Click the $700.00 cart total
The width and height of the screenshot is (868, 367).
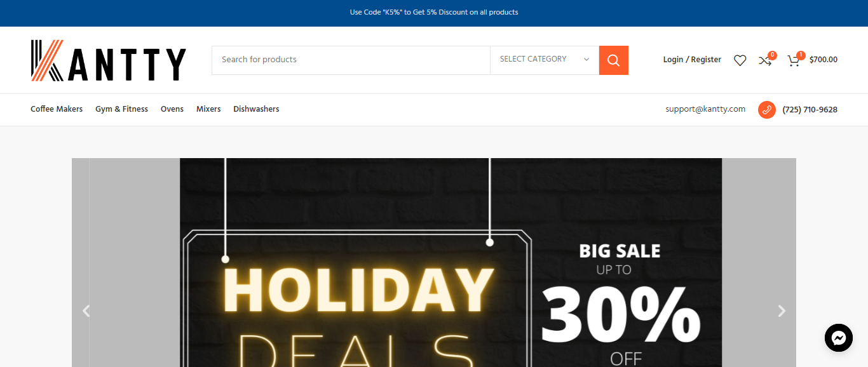click(x=824, y=60)
